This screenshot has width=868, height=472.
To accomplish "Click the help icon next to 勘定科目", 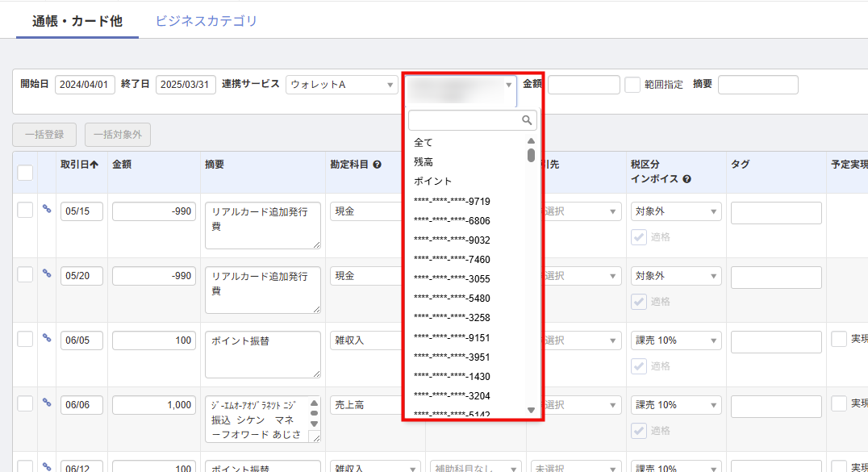I will [x=377, y=165].
